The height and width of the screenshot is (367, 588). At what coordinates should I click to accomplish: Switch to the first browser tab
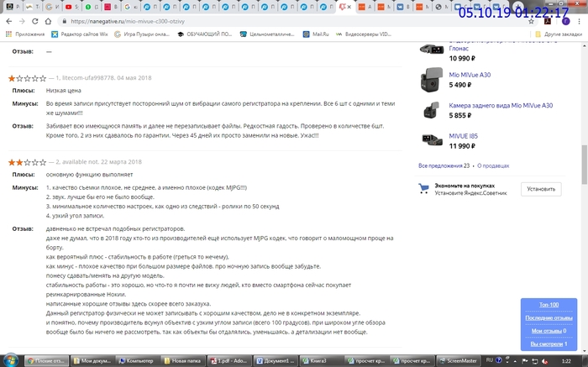13,7
